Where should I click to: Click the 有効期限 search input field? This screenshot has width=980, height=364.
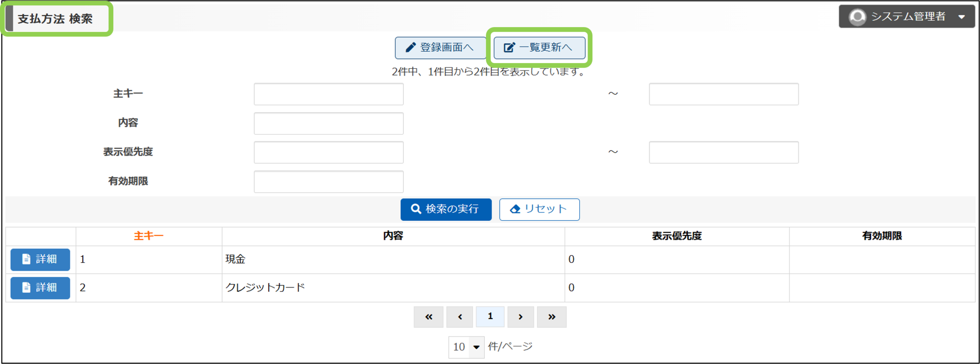328,181
